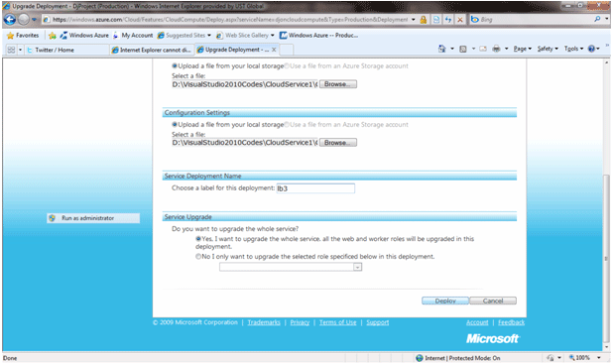Click Internet Protected Mode status globe icon

click(420, 358)
